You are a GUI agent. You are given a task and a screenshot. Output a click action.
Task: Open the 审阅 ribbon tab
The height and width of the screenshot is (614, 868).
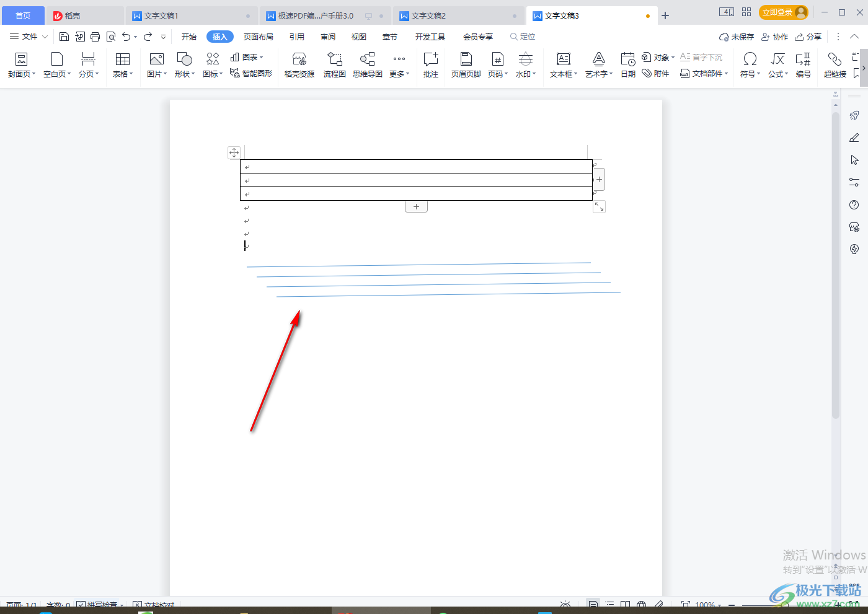coord(328,37)
